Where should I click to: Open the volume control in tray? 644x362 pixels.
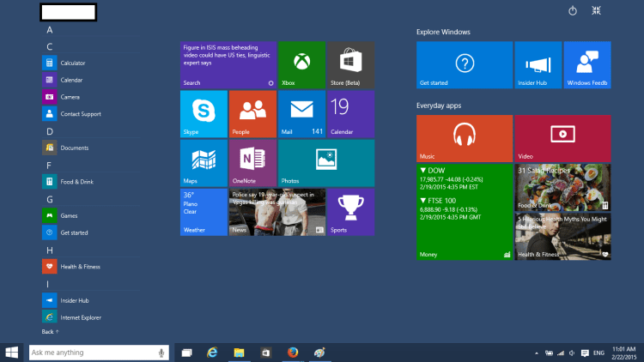(x=572, y=353)
